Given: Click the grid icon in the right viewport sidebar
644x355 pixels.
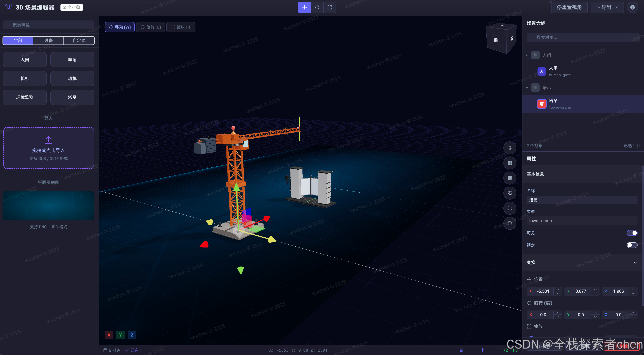Looking at the screenshot, I should 510,163.
